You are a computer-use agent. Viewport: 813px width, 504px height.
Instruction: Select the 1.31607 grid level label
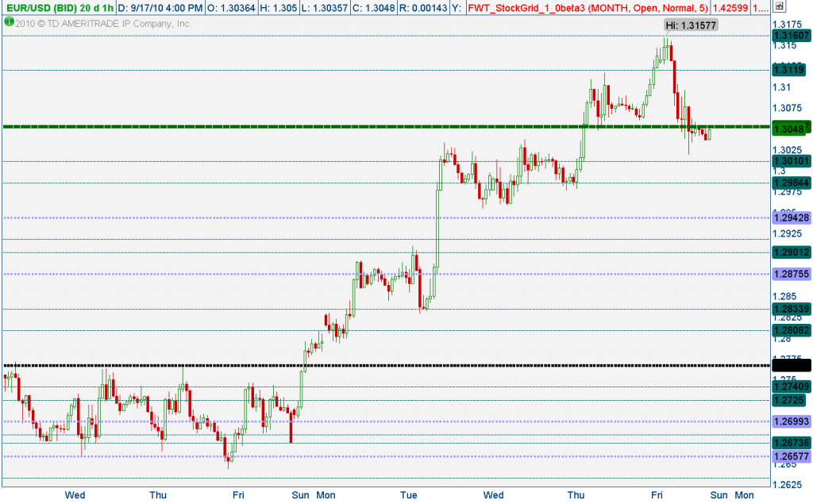(791, 35)
